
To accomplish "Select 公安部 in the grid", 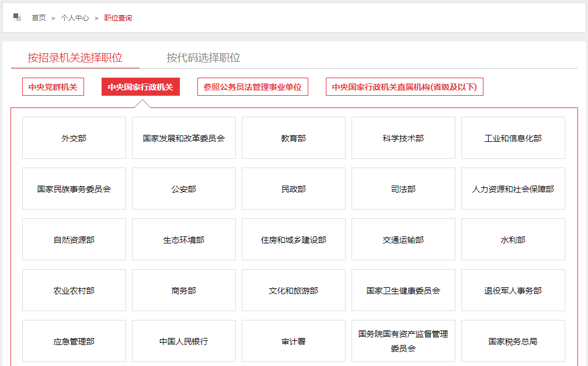I will [183, 189].
